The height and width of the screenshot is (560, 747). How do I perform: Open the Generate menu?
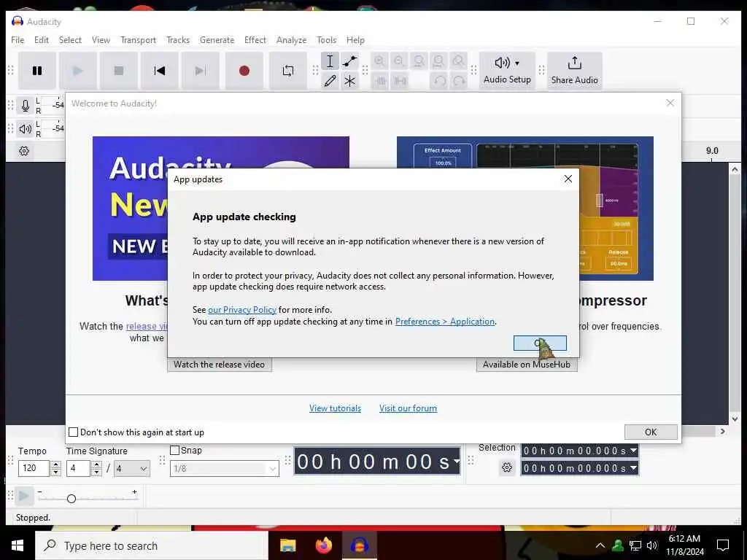[217, 40]
